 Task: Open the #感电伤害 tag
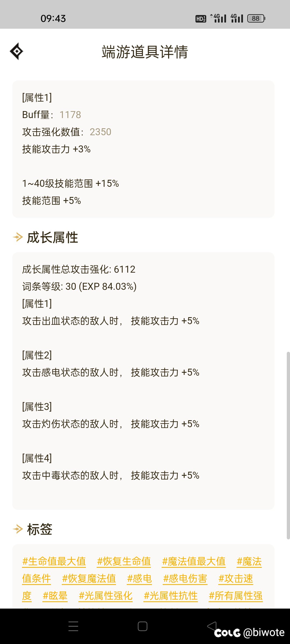click(x=185, y=579)
